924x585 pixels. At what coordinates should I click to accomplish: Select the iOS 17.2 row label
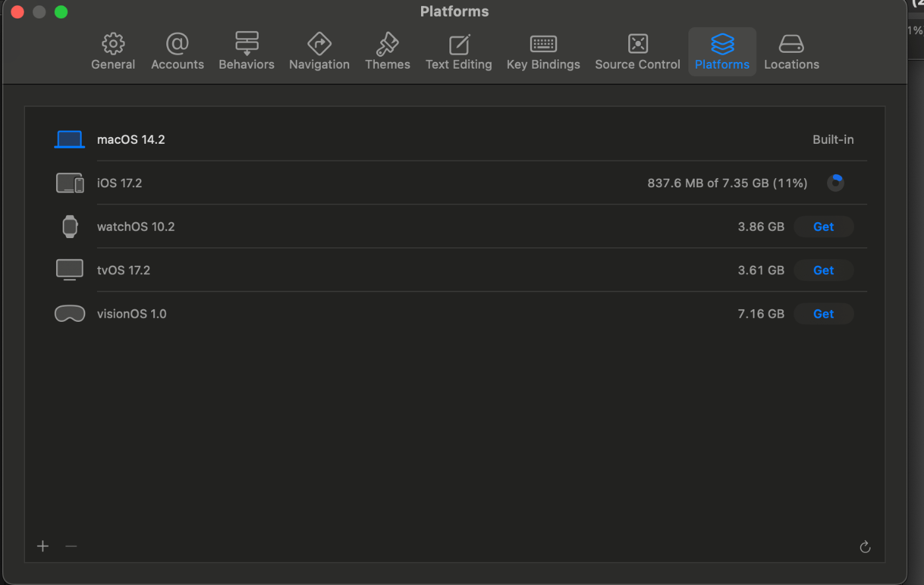pyautogui.click(x=119, y=183)
